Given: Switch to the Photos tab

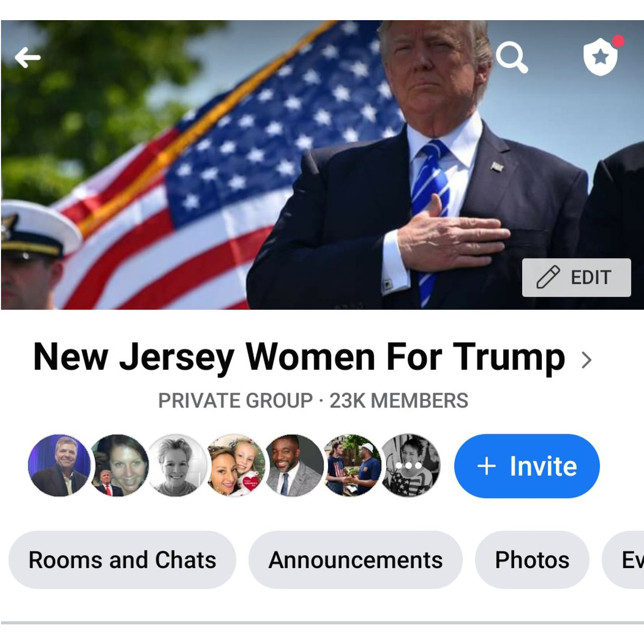Looking at the screenshot, I should (x=532, y=560).
